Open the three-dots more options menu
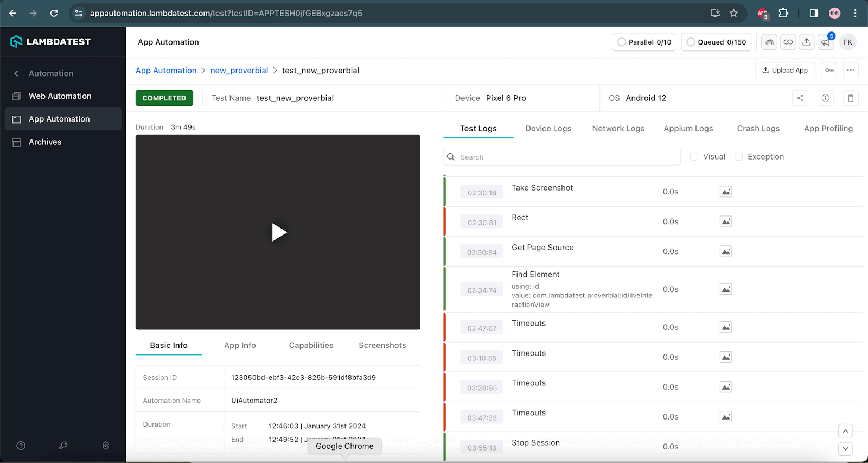Viewport: 868px width, 463px height. coord(850,70)
